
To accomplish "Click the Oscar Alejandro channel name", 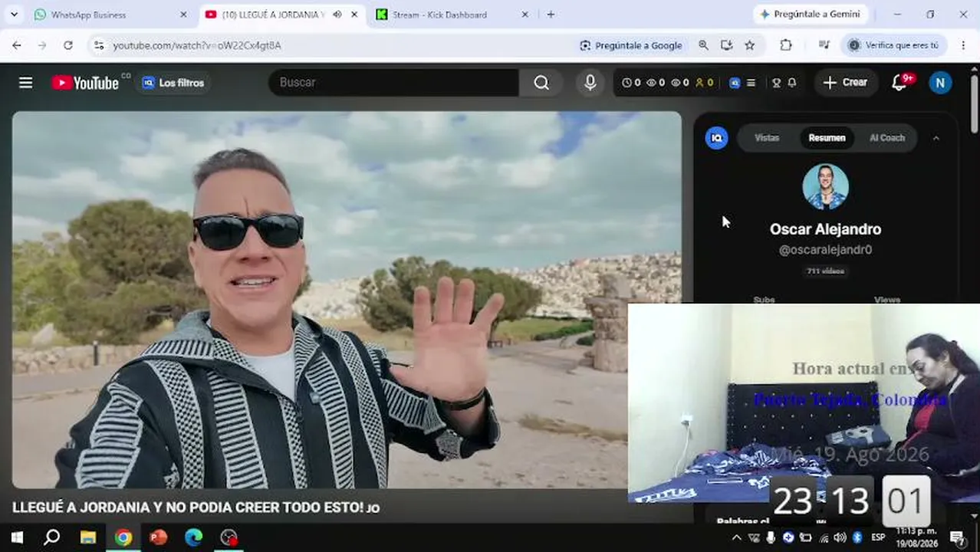I will (825, 229).
